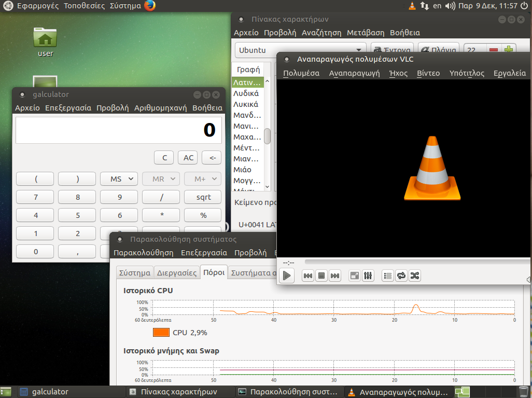This screenshot has height=398, width=532.
Task: Toggle shuffle playback in VLC
Action: point(414,276)
